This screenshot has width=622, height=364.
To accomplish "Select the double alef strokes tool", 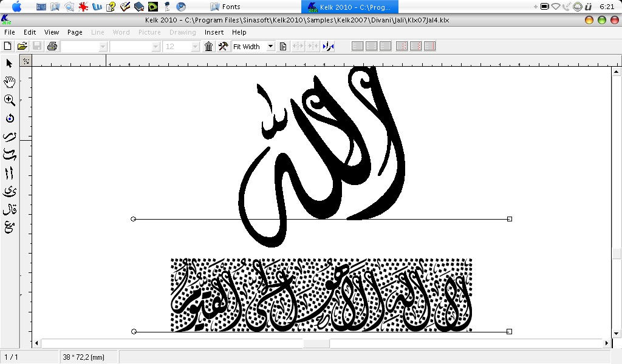I will [x=10, y=173].
